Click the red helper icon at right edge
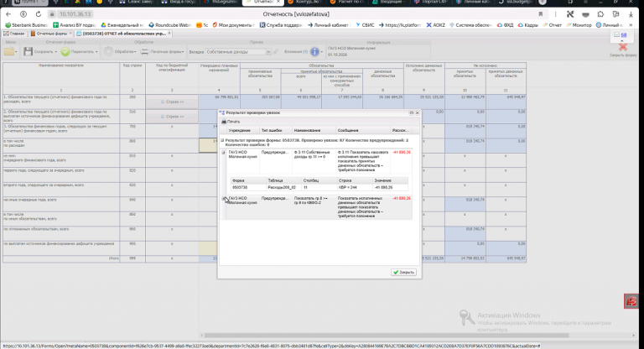The width and height of the screenshot is (644, 349). [631, 301]
